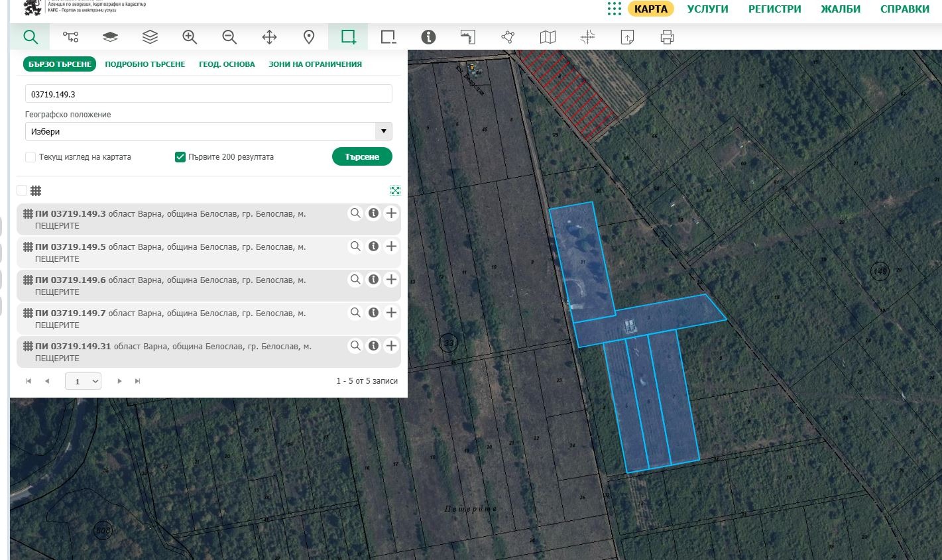Viewport: 942px width, 560px height.
Task: Zoom to parcel 03719.149.5 using its magnifier
Action: (355, 247)
